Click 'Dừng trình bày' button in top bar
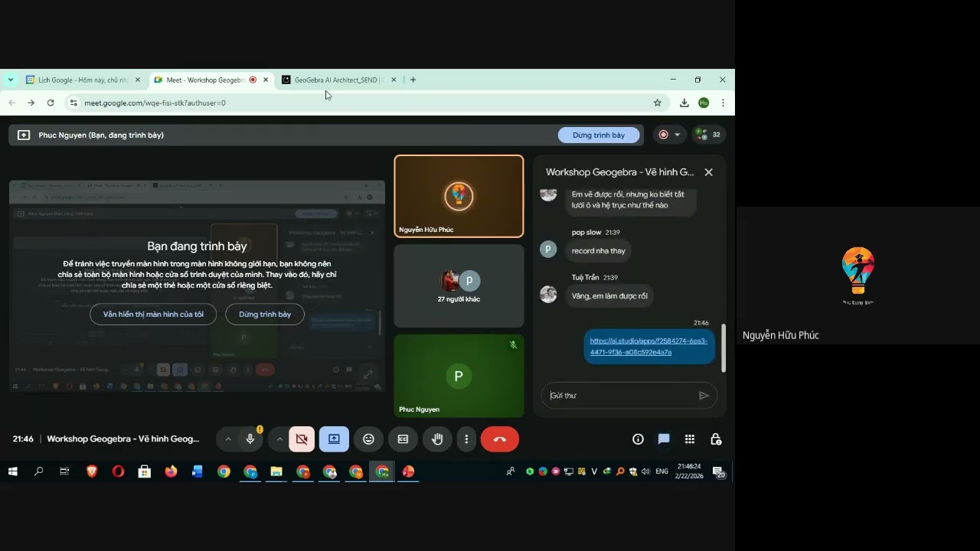This screenshot has height=551, width=980. tap(599, 135)
